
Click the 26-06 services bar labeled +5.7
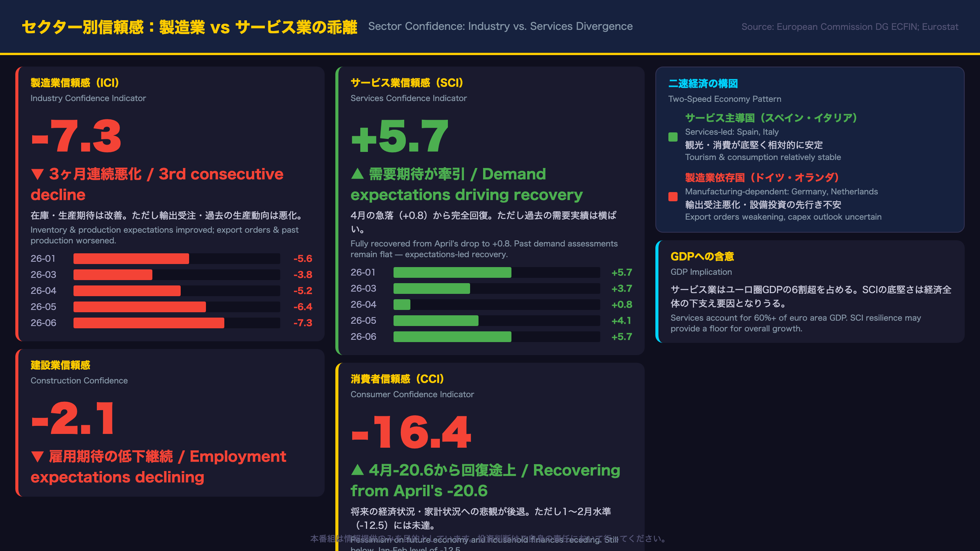click(x=497, y=337)
